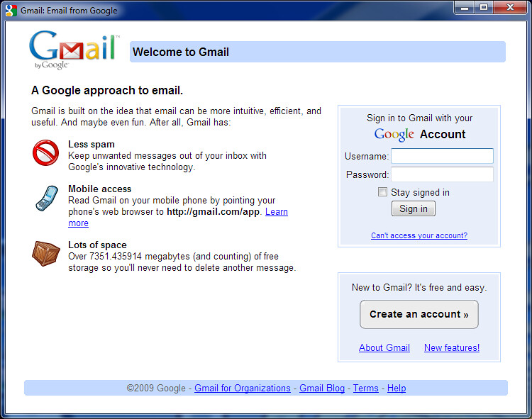Minimize the Gmail window
The width and height of the screenshot is (532, 419).
[x=465, y=8]
